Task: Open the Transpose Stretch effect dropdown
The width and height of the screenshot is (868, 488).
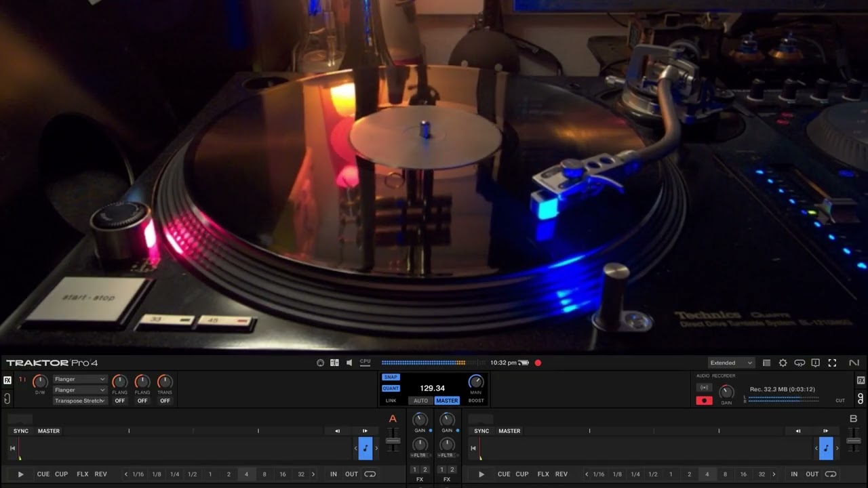Action: (80, 401)
